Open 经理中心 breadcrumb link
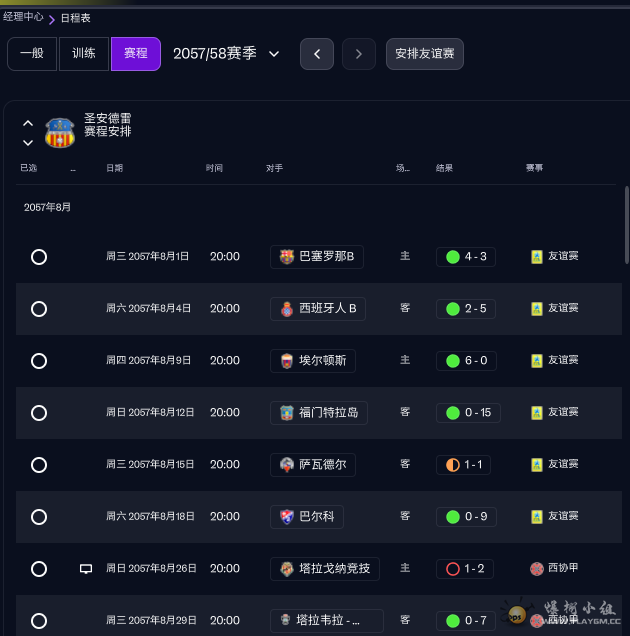630x636 pixels. coord(23,17)
